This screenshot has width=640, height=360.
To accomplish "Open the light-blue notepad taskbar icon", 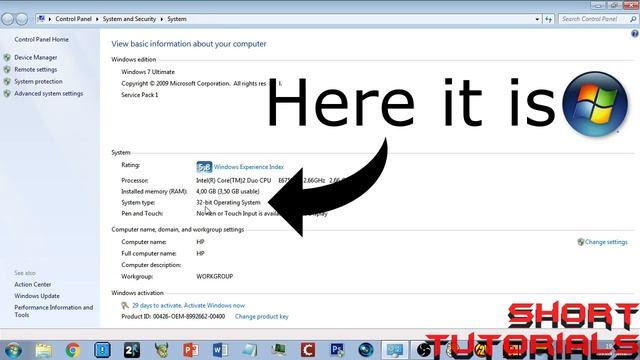I will tap(249, 350).
